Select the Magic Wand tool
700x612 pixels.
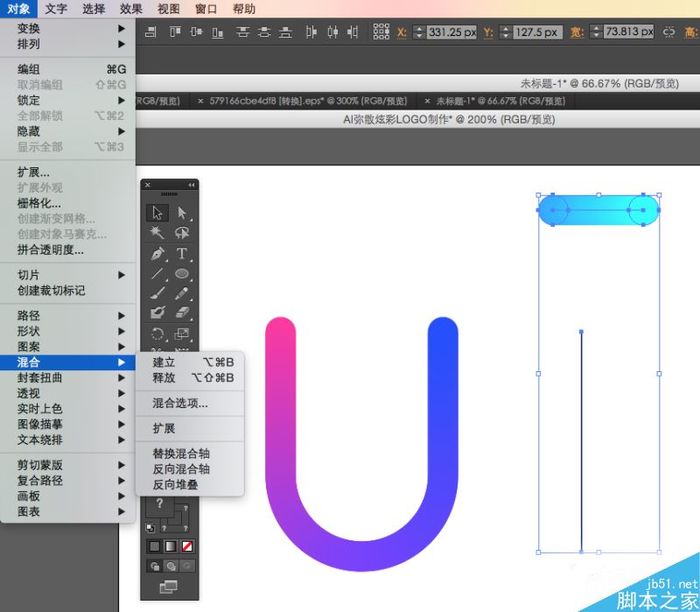click(x=157, y=232)
